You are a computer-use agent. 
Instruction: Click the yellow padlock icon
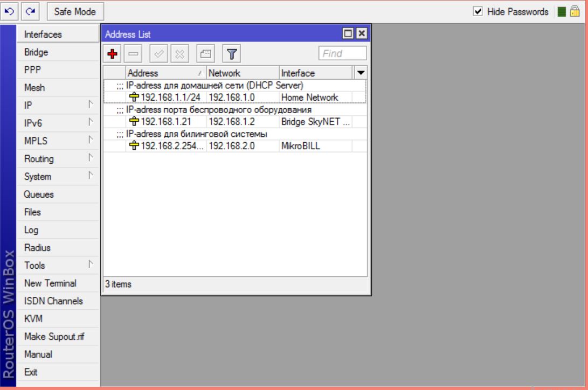pos(575,11)
